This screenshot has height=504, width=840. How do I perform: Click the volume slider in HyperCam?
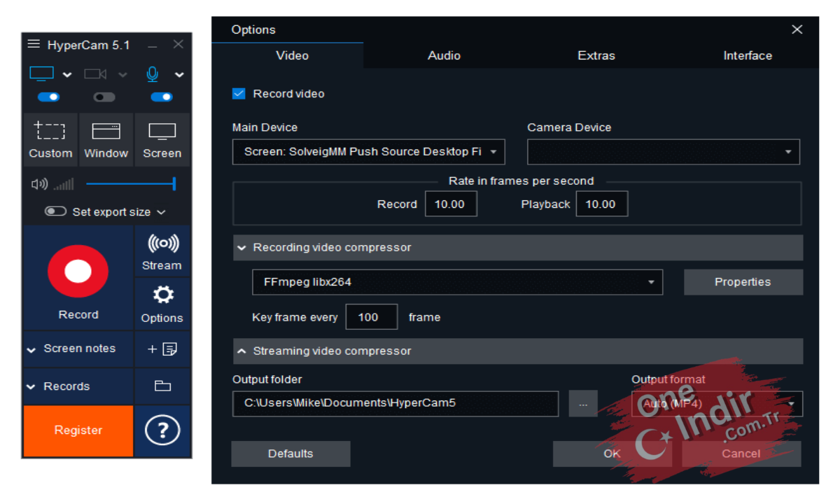(x=130, y=183)
